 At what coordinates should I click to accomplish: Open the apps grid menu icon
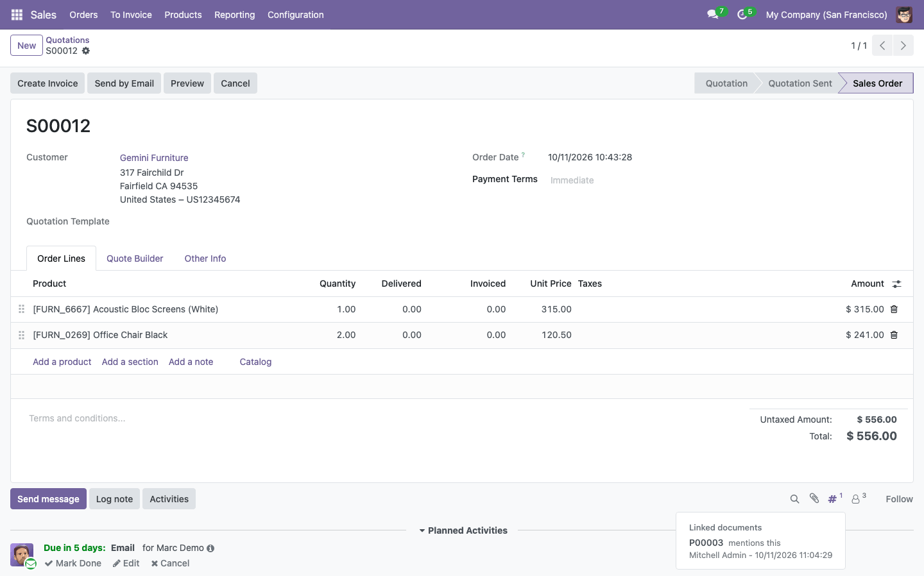coord(17,15)
